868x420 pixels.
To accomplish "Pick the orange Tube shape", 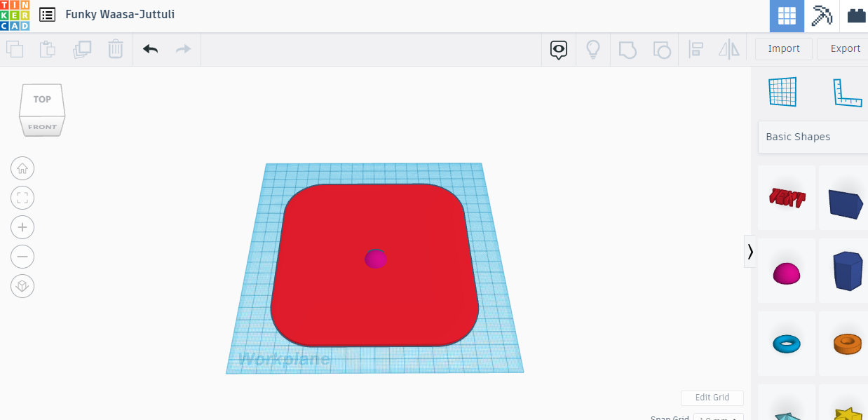I will click(x=844, y=344).
